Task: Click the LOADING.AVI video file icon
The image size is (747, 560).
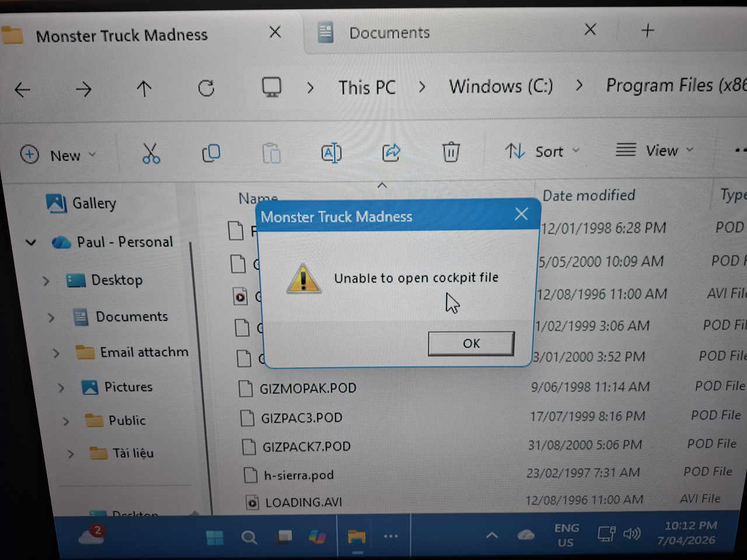Action: 252,502
